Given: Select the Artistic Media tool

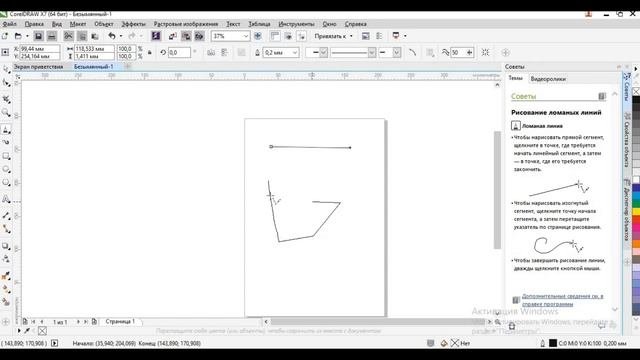Looking at the screenshot, I should pos(6,142).
